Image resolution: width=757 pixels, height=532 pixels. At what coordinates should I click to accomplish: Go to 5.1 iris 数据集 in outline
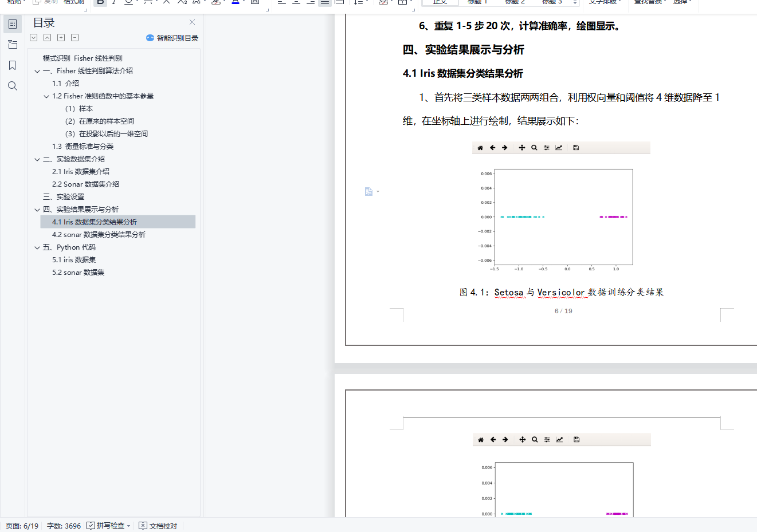pyautogui.click(x=74, y=260)
